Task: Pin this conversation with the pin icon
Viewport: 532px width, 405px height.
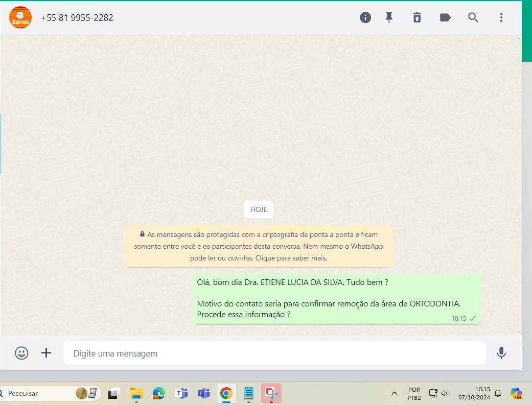Action: click(x=389, y=17)
